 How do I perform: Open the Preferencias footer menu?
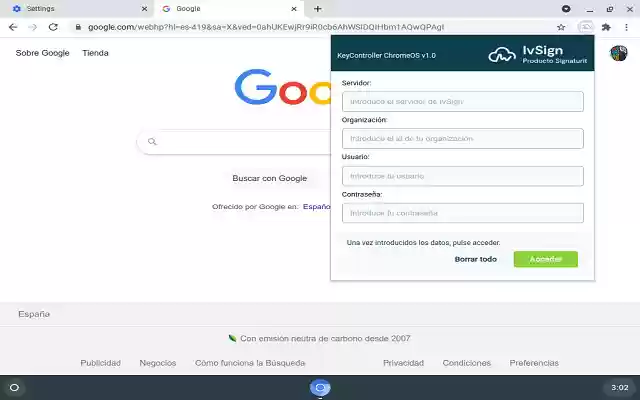tap(534, 363)
